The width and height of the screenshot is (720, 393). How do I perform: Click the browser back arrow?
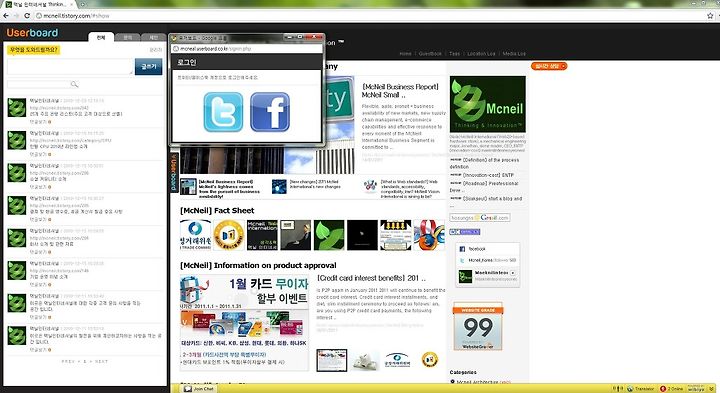pyautogui.click(x=6, y=16)
